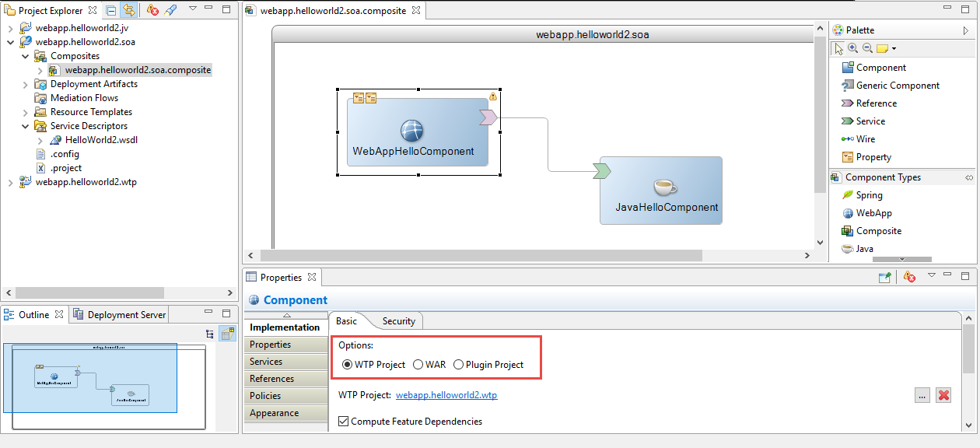
Task: Click the browse ellipsis button for WTP Project
Action: tap(922, 395)
